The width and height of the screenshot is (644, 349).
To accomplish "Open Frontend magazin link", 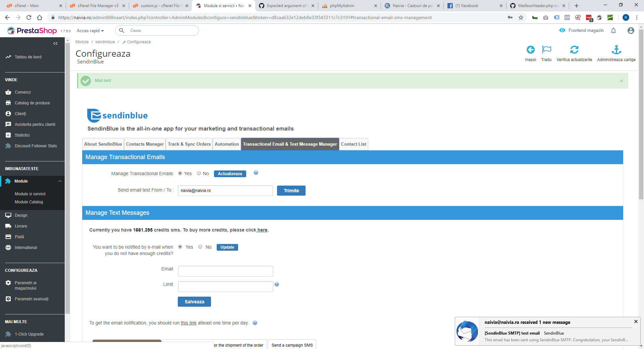I will click(582, 31).
